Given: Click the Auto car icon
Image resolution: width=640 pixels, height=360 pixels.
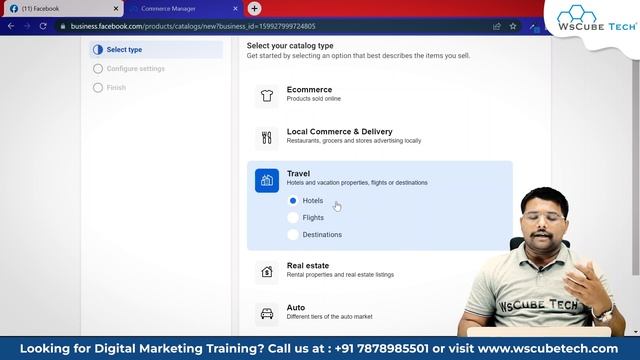Looking at the screenshot, I should [x=267, y=313].
